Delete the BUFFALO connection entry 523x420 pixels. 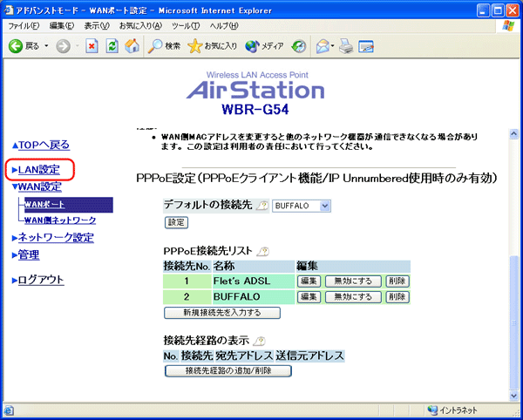397,296
